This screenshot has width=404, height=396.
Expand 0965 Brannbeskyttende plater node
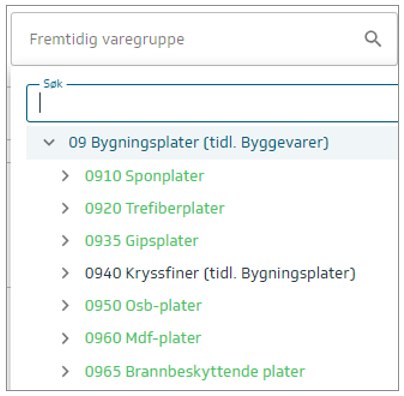(x=65, y=371)
